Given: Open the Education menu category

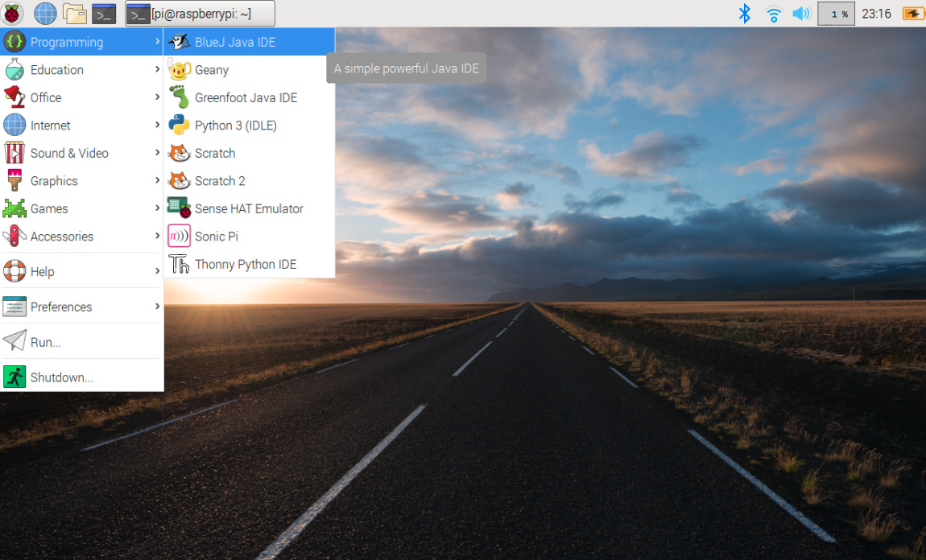Looking at the screenshot, I should (82, 70).
